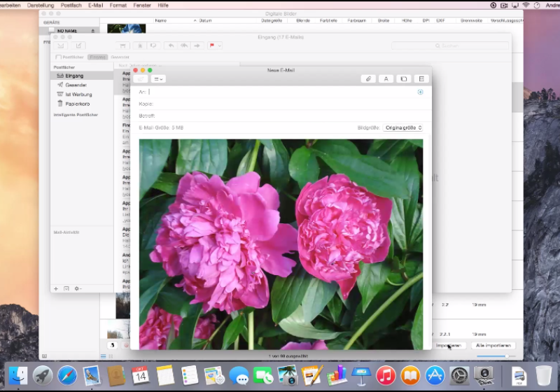Add a contact with the plus icon in the An field
The height and width of the screenshot is (392, 560).
pos(421,92)
